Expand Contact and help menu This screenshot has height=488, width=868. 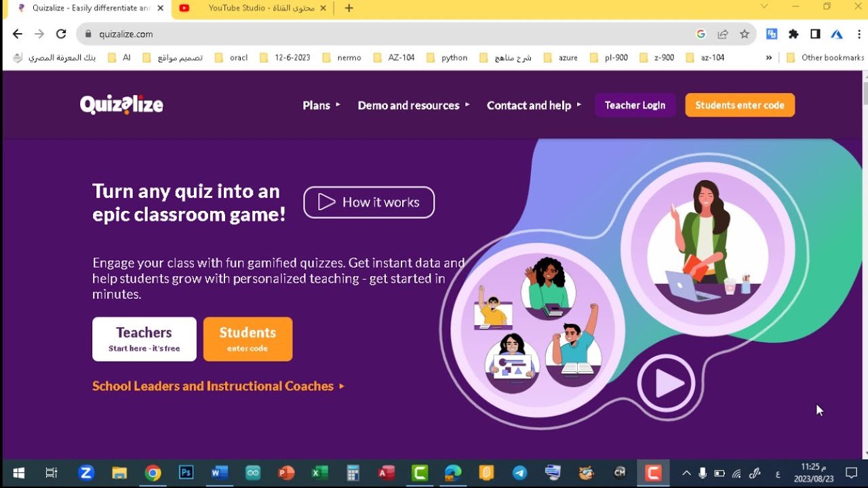tap(534, 105)
